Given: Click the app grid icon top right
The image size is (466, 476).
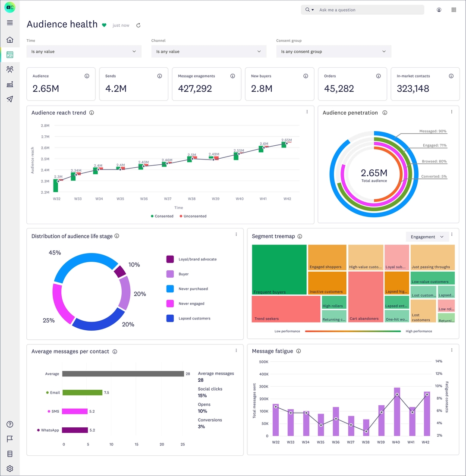Looking at the screenshot, I should (x=453, y=9).
